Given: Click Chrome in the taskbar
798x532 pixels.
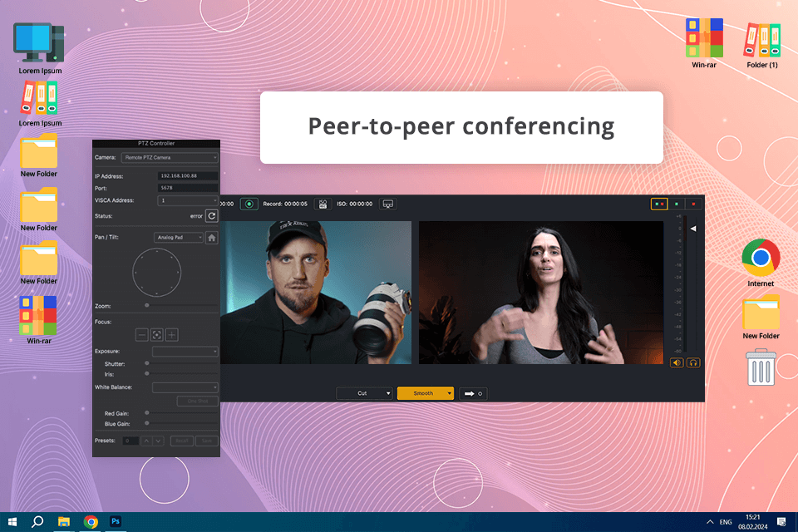Looking at the screenshot, I should pos(91,522).
